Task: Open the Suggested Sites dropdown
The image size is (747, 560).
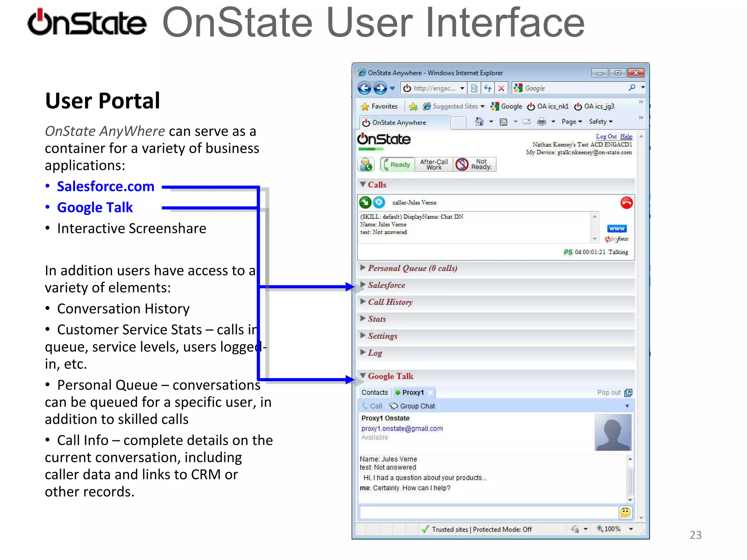Action: [483, 106]
